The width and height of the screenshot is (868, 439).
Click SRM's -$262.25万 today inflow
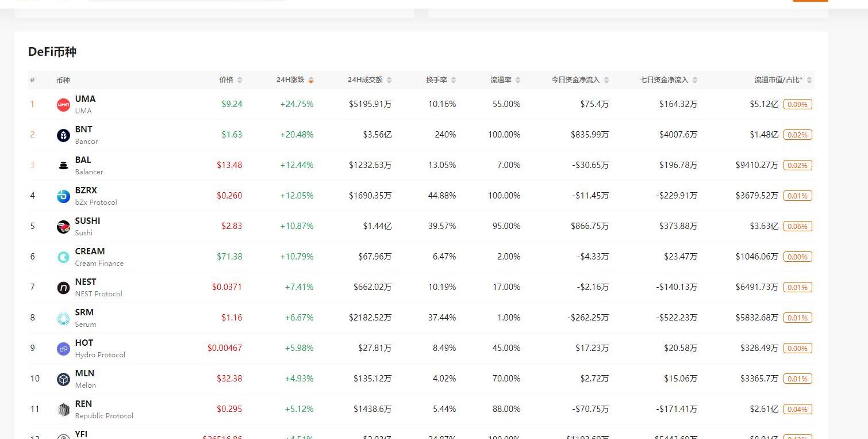(588, 318)
